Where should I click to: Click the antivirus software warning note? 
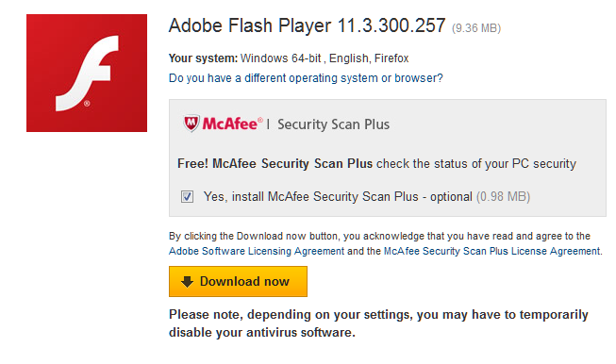pyautogui.click(x=378, y=323)
